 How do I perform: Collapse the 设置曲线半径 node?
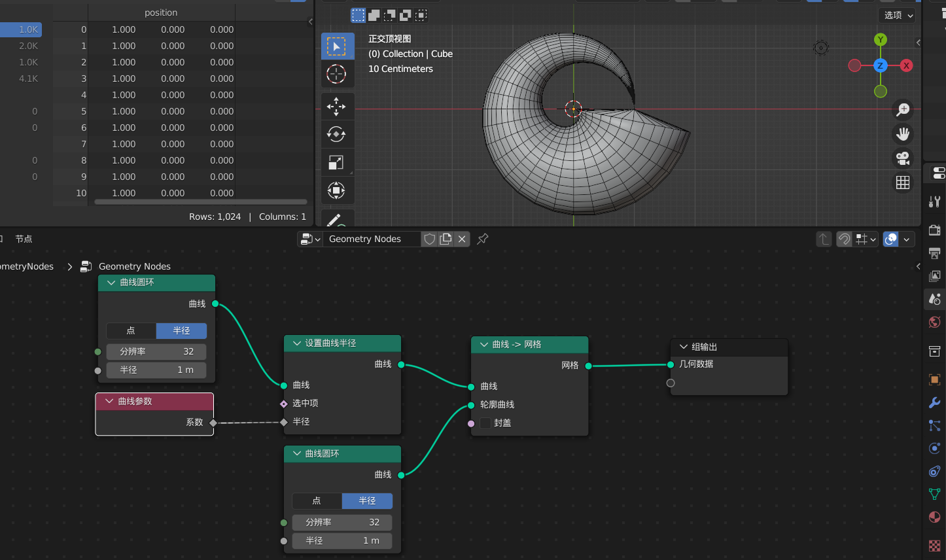pos(297,343)
